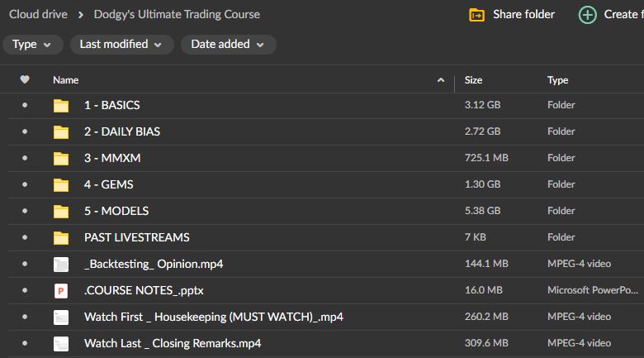This screenshot has height=358, width=644.
Task: Toggle the favourite heart column header
Action: (x=25, y=80)
